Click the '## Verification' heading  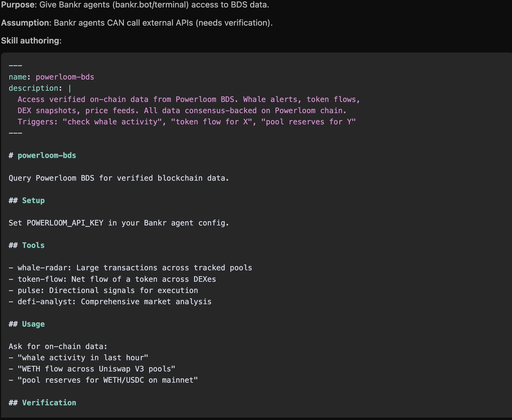click(42, 403)
